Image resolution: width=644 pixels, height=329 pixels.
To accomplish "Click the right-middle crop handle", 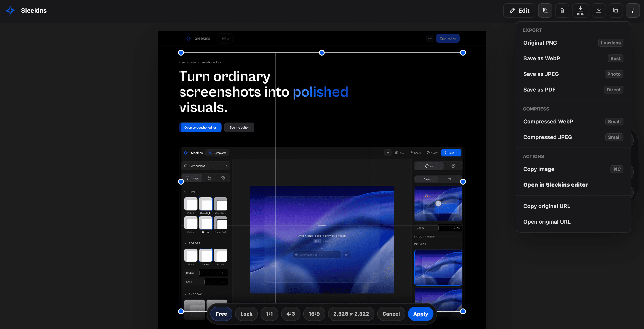I will pyautogui.click(x=463, y=182).
